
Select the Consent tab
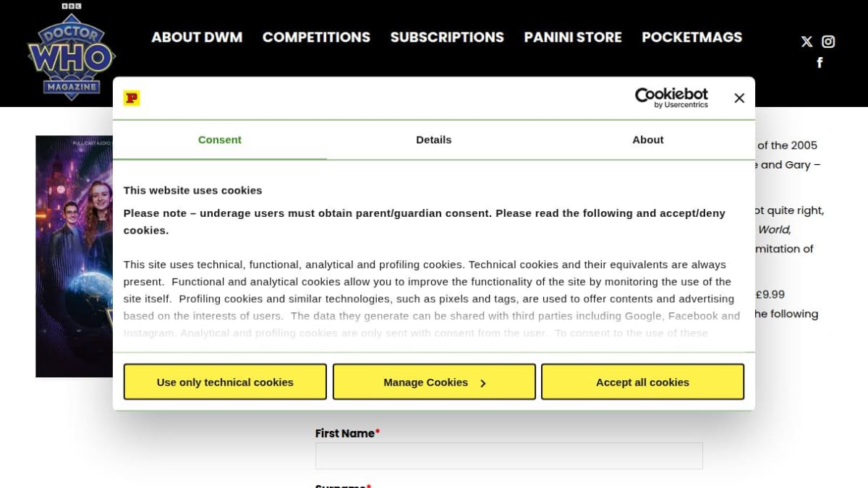(220, 140)
